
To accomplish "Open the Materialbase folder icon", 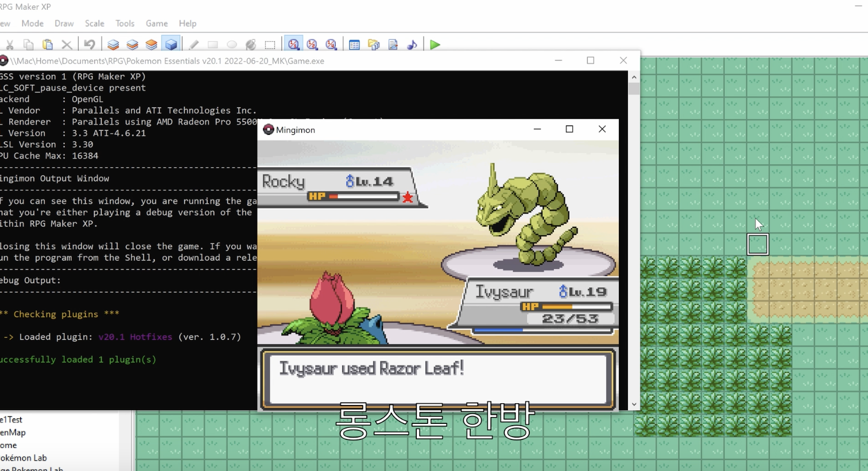I will (x=374, y=45).
